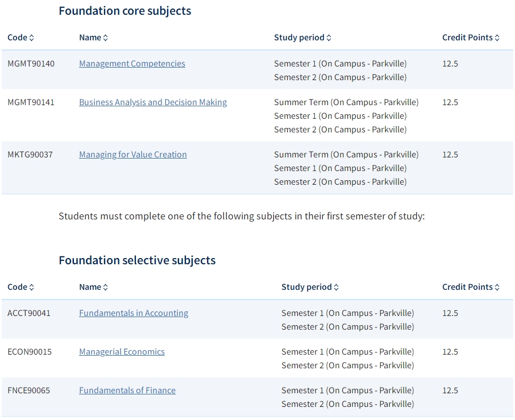The image size is (515, 420).
Task: Open Fundamentals of Finance subject link
Action: click(x=127, y=390)
